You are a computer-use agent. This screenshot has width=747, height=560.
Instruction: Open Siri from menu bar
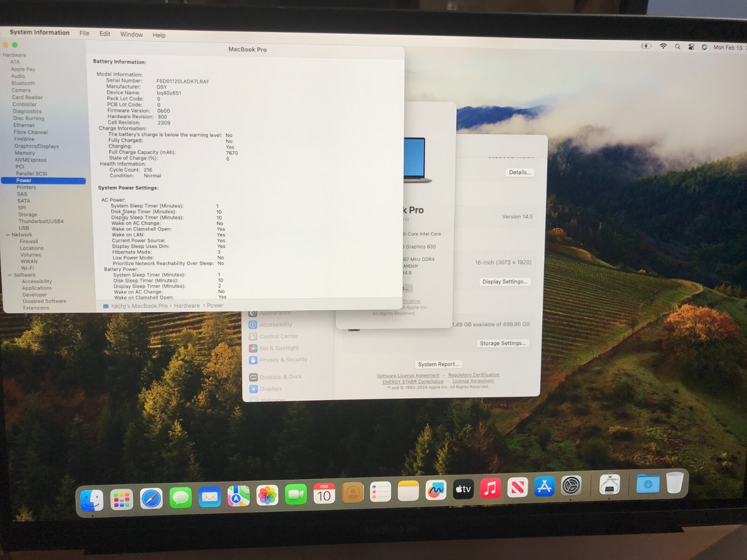(704, 47)
